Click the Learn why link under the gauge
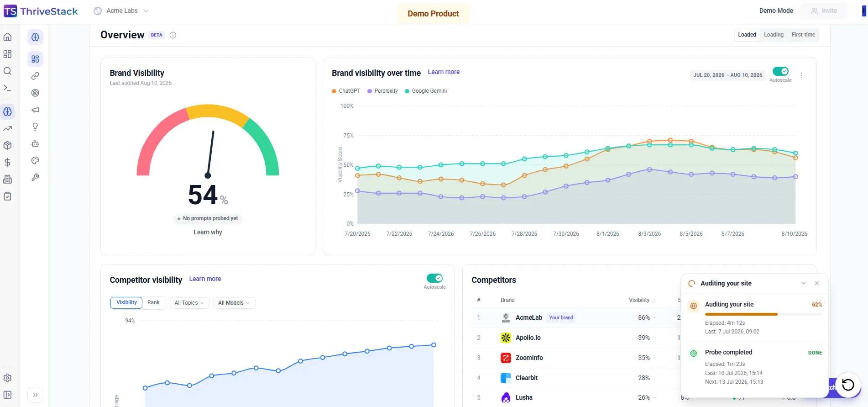 coord(208,232)
